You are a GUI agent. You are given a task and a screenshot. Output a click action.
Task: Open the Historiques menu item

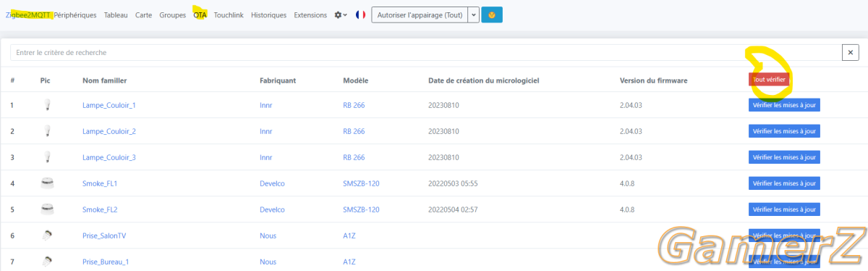click(268, 14)
